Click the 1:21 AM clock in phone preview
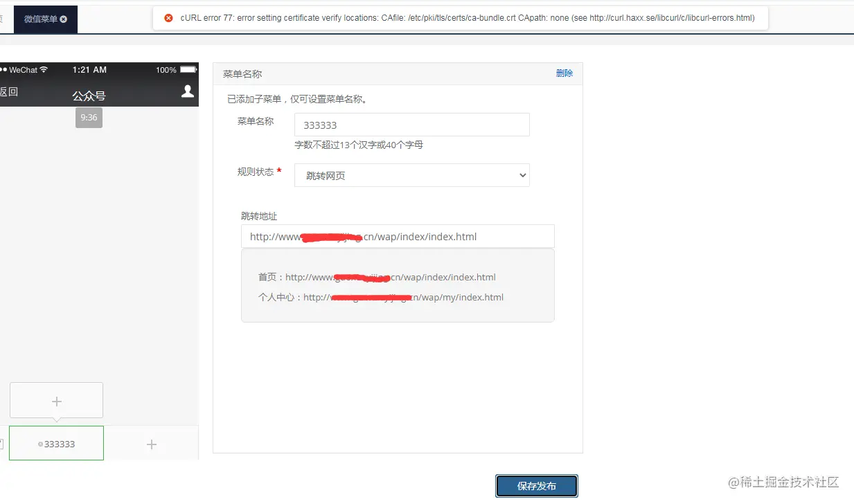This screenshot has width=854, height=504. coord(89,69)
